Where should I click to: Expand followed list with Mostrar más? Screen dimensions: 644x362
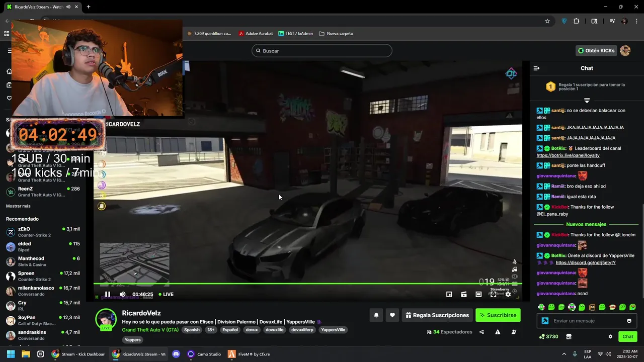click(18, 206)
